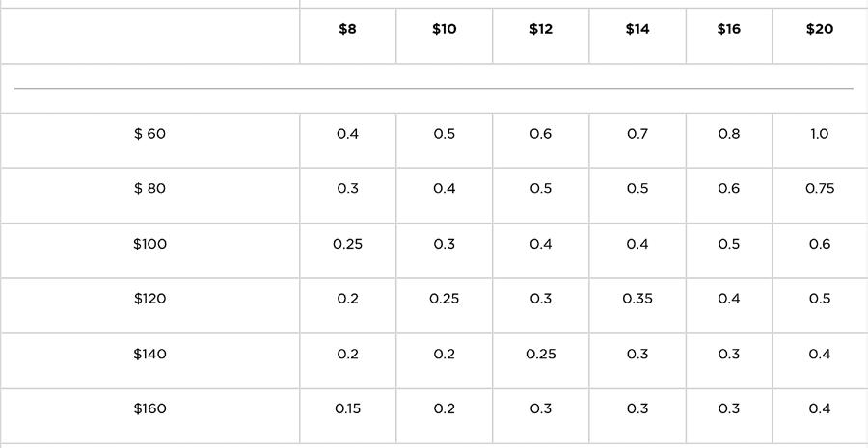868x448 pixels.
Task: Click the 0.7 cell under $14
Action: 637,134
